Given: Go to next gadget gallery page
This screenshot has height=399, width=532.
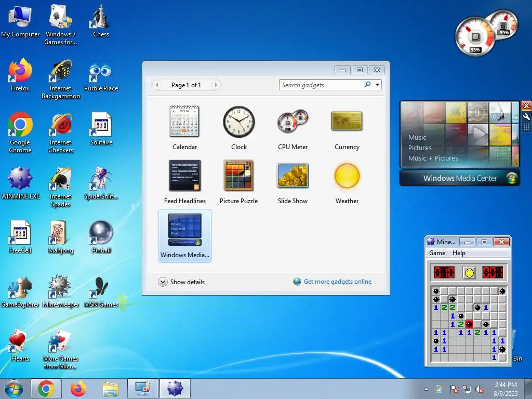Looking at the screenshot, I should (x=216, y=85).
